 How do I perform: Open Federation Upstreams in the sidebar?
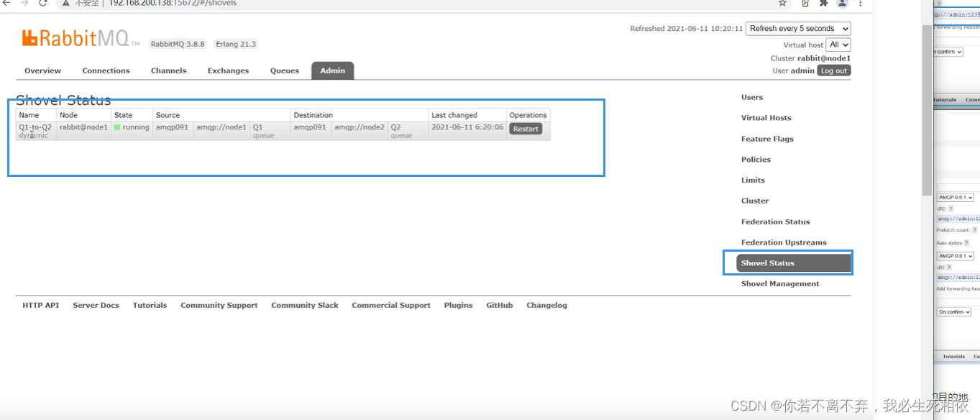tap(784, 242)
